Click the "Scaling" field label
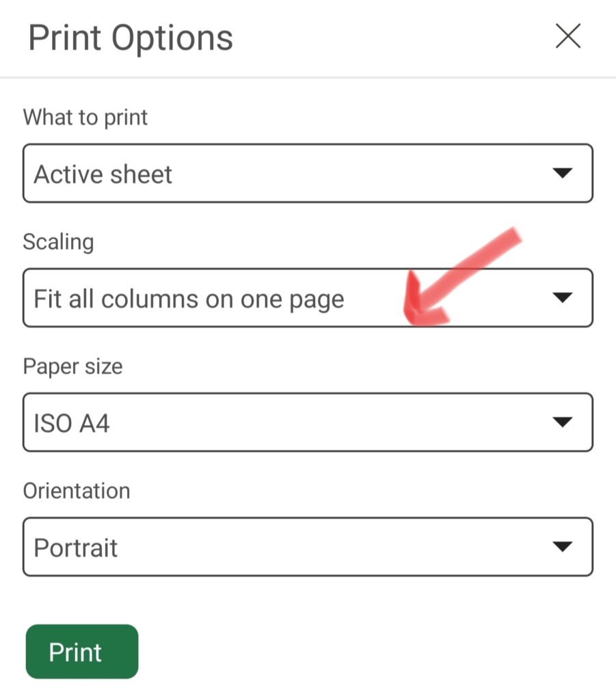The width and height of the screenshot is (616, 700). [58, 241]
